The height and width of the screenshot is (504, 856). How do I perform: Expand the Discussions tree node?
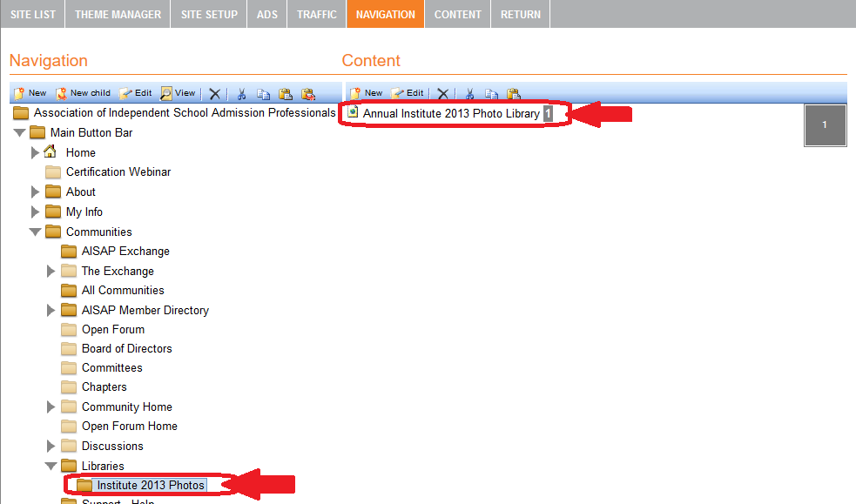51,447
